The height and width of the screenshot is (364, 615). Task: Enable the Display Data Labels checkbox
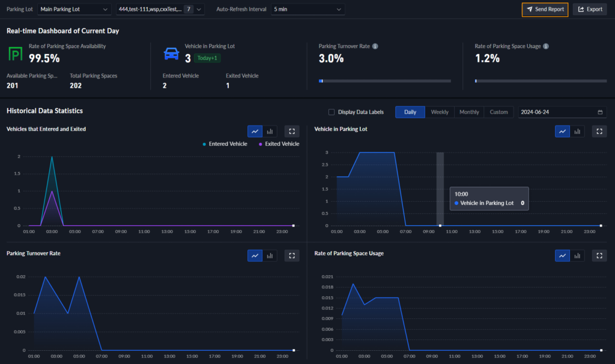point(332,112)
